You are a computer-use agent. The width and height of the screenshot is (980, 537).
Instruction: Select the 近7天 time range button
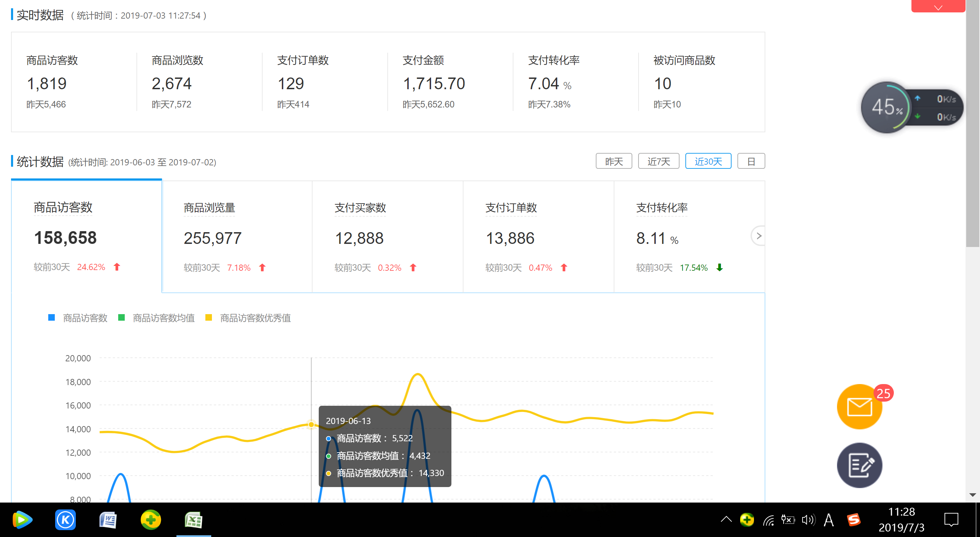click(659, 161)
